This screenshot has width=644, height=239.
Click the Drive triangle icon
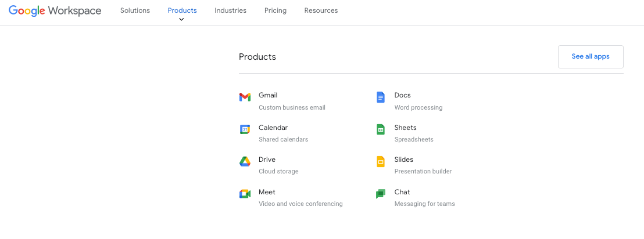[245, 161]
